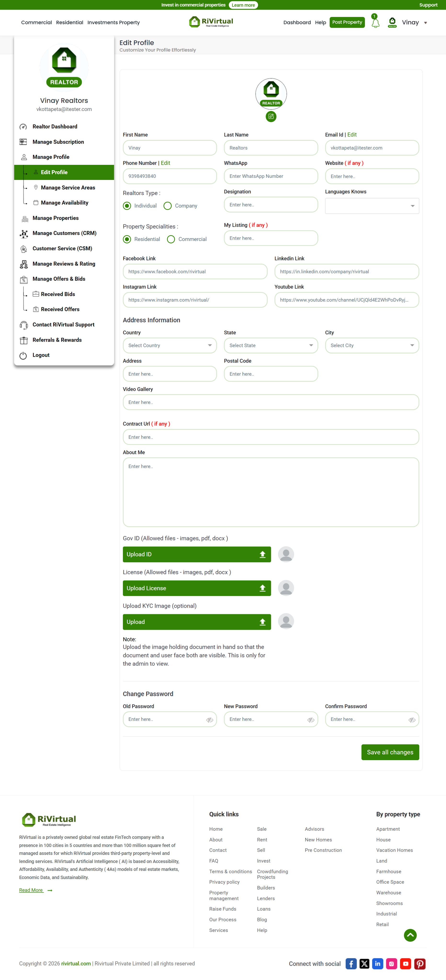Expand the Select Country dropdown
446x980 pixels.
[x=170, y=345]
